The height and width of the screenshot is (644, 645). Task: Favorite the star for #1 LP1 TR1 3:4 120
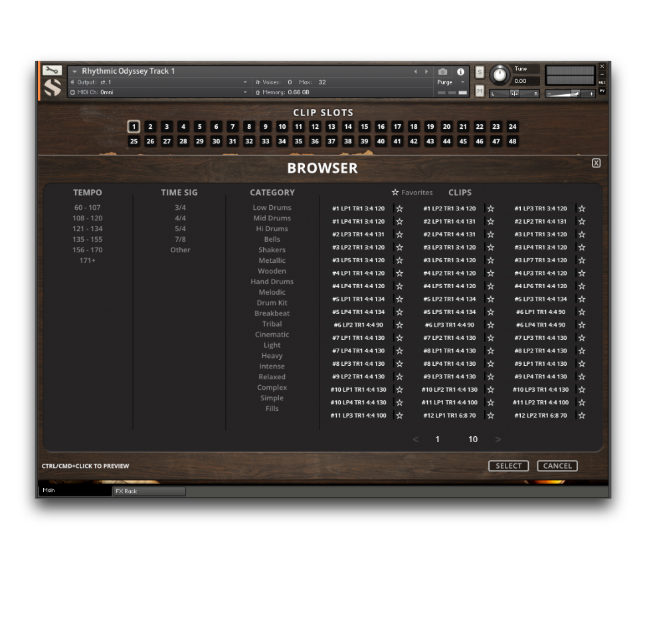click(x=399, y=208)
